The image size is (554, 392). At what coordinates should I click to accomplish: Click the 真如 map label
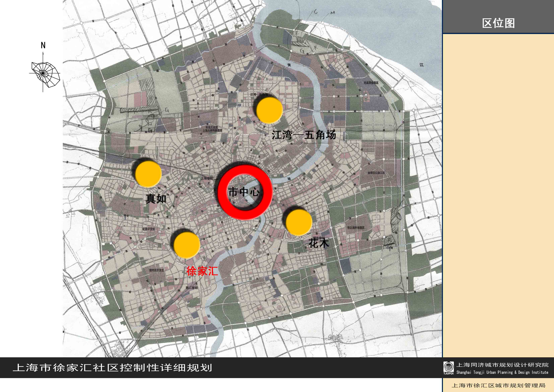(156, 199)
